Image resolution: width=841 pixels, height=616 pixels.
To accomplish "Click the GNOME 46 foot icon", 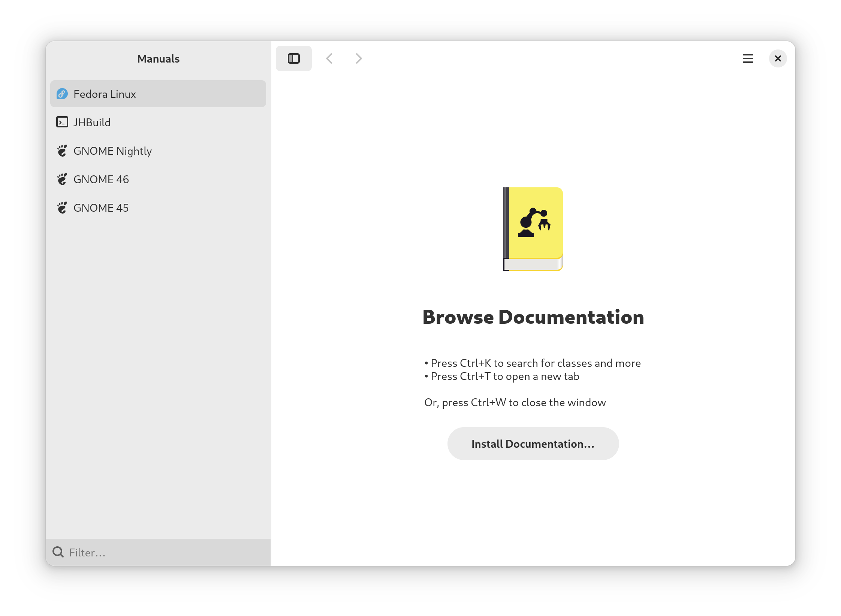I will click(x=62, y=179).
